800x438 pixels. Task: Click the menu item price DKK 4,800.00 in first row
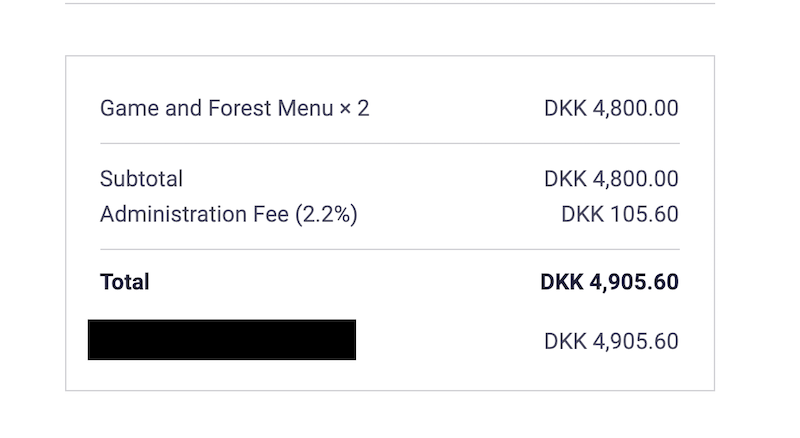coord(611,108)
